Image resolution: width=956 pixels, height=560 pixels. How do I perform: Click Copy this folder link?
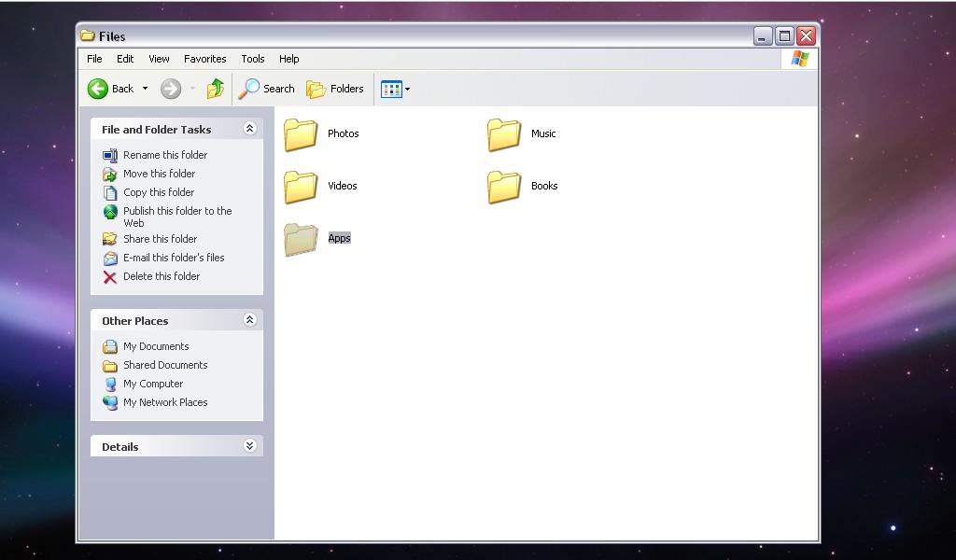coord(159,192)
